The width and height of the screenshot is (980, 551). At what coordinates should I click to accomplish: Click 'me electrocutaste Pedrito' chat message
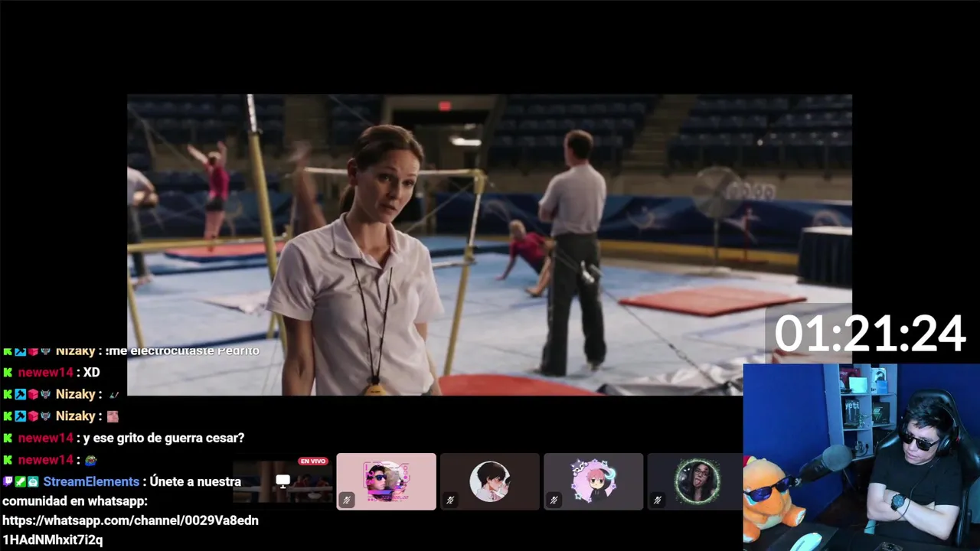(x=182, y=350)
